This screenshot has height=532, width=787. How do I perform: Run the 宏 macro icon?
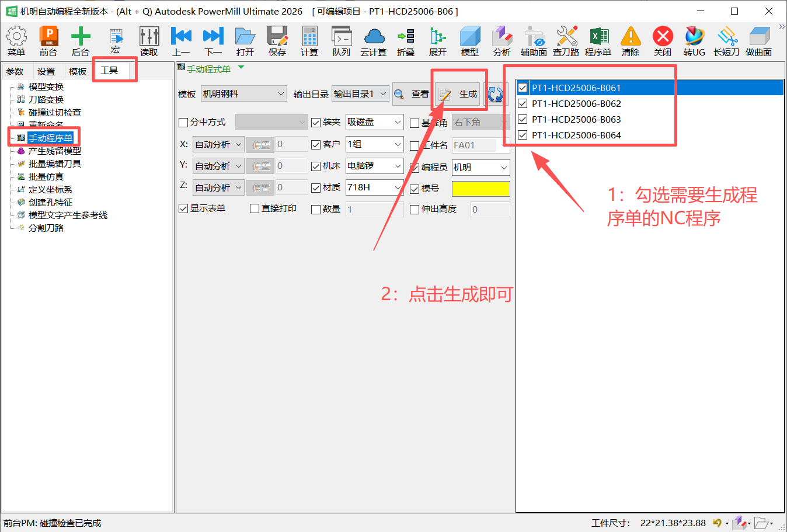tap(116, 36)
